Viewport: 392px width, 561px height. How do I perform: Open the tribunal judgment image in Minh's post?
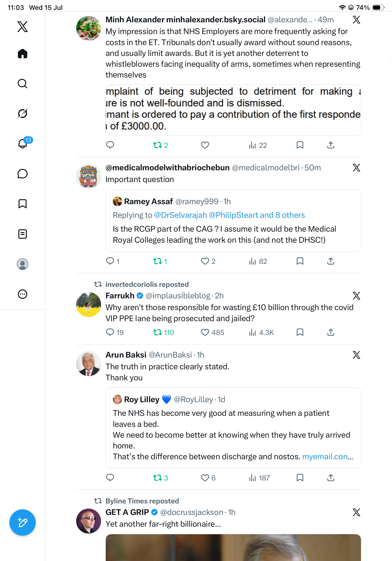pos(233,110)
